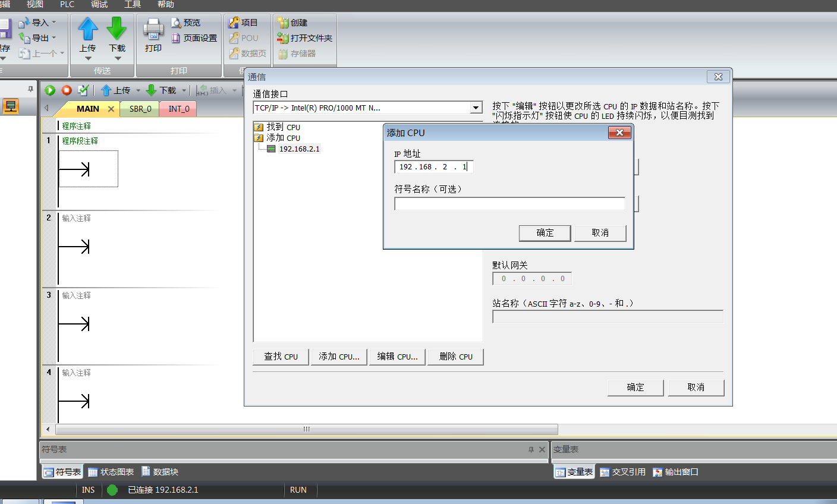Click the default gateway field
The width and height of the screenshot is (837, 504).
pos(533,279)
